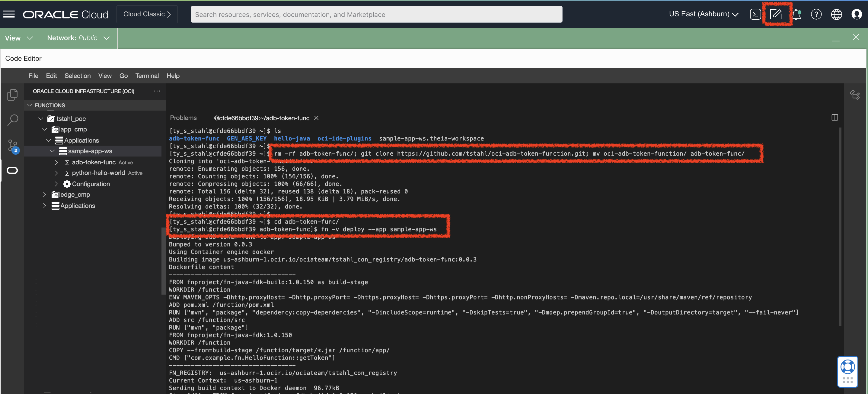Collapse the sample-app-ws tree item
This screenshot has width=868, height=394.
(53, 151)
